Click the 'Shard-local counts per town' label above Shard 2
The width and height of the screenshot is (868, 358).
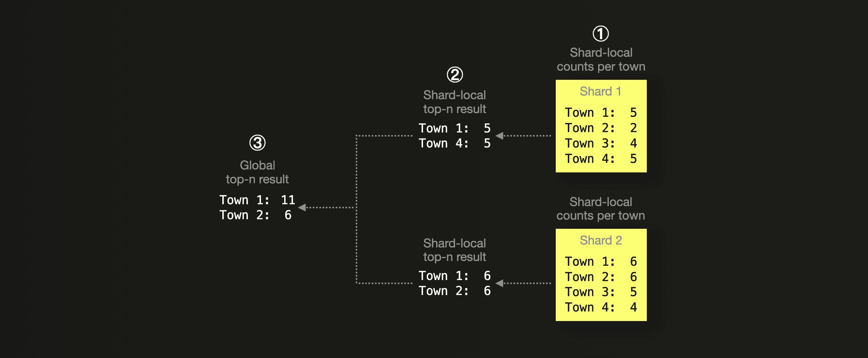point(601,209)
